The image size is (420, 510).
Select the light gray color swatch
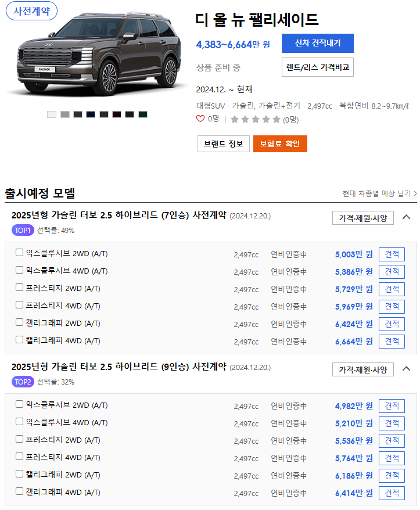pos(64,114)
